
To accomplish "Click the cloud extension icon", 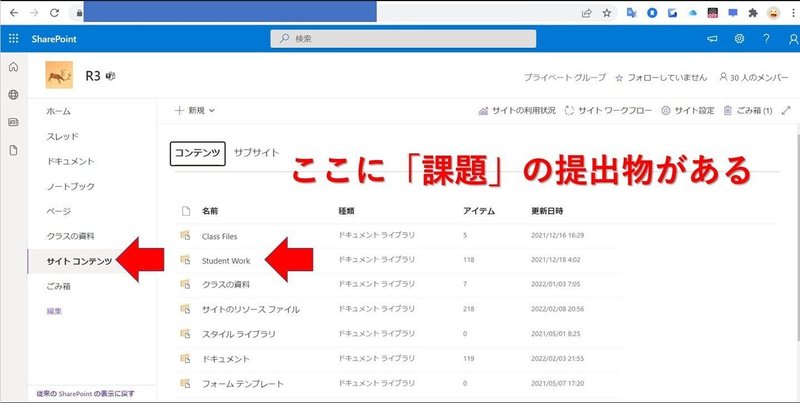I will (692, 13).
